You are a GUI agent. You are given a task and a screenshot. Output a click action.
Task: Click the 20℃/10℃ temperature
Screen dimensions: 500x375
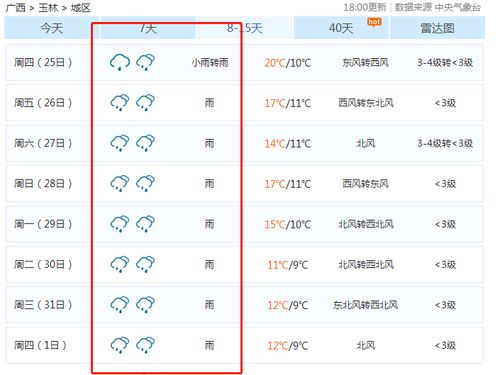288,63
